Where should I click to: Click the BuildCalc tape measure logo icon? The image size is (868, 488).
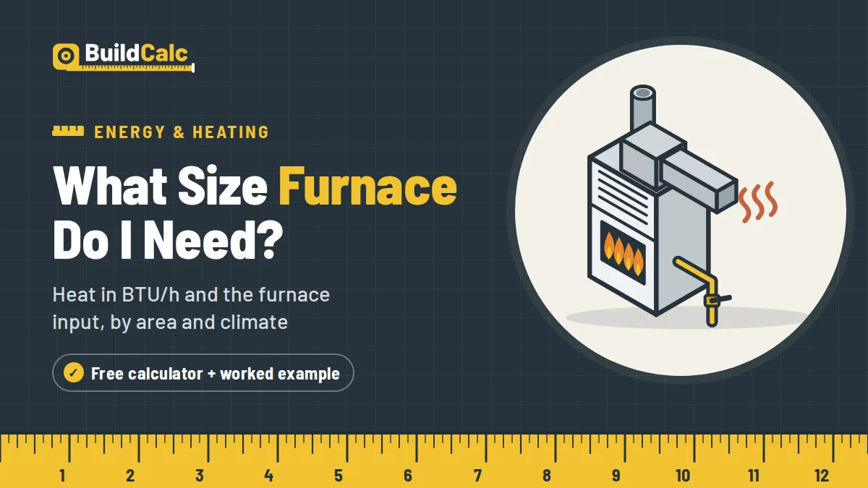(67, 56)
